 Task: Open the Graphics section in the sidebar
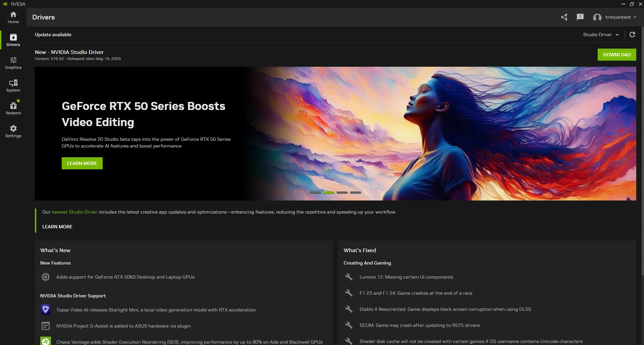(x=13, y=63)
